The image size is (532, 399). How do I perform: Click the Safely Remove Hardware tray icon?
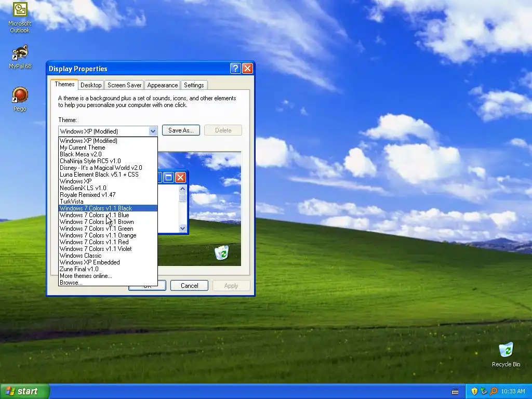484,391
